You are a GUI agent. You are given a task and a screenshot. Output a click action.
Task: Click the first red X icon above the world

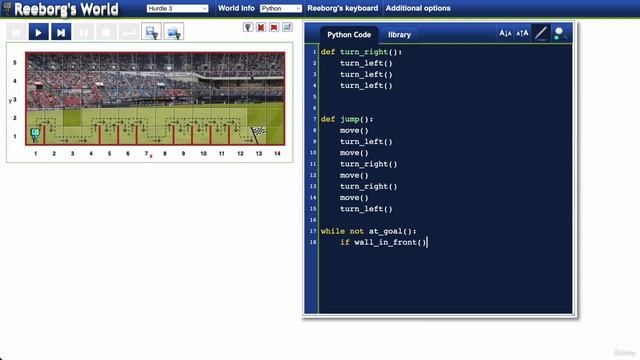(x=261, y=27)
